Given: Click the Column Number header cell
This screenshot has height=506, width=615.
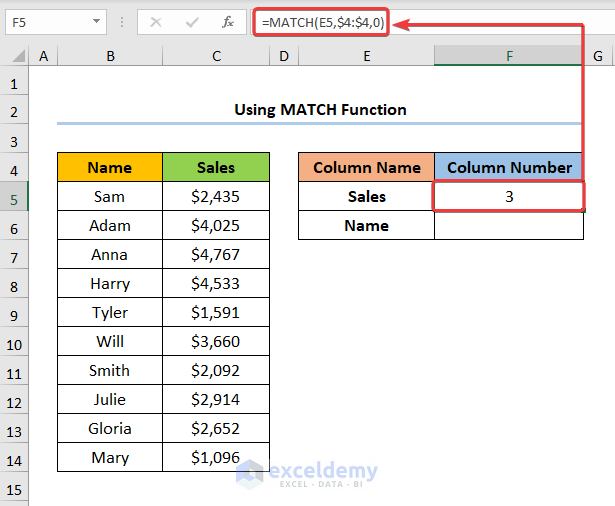Looking at the screenshot, I should 509,168.
